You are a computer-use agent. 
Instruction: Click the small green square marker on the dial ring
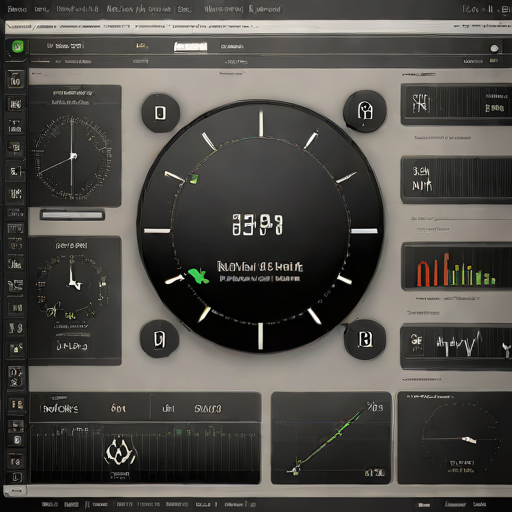[x=194, y=179]
